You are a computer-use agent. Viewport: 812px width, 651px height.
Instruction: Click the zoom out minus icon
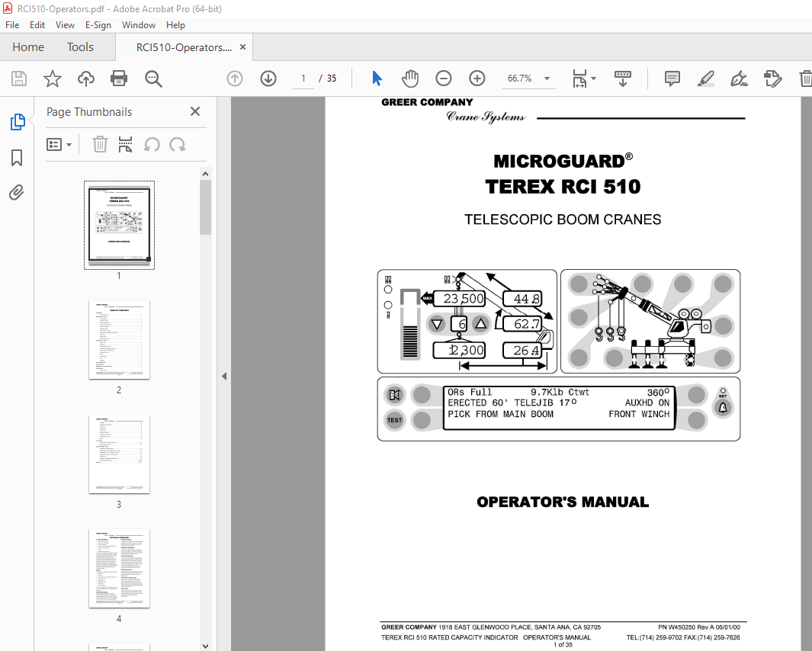(x=443, y=79)
